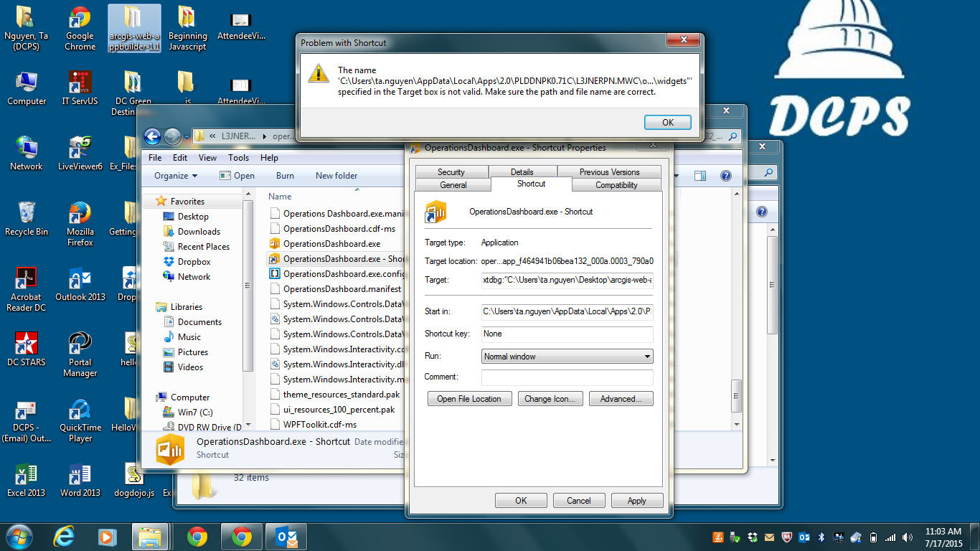Open the Google Chrome desktop shortcut
The width and height of the screenshot is (980, 551).
tap(80, 29)
